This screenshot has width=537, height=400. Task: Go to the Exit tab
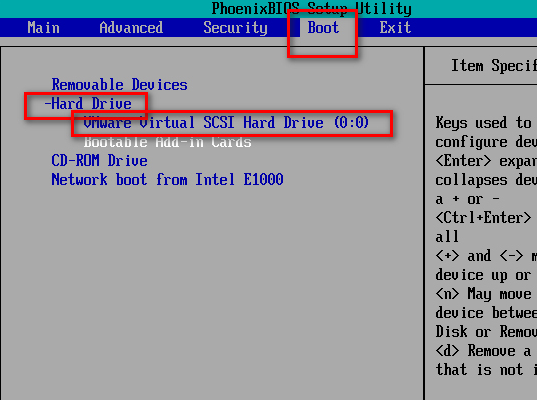click(x=395, y=28)
